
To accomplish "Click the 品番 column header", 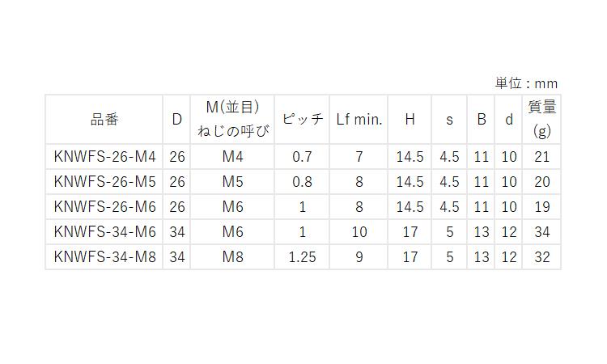I will click(x=104, y=119).
